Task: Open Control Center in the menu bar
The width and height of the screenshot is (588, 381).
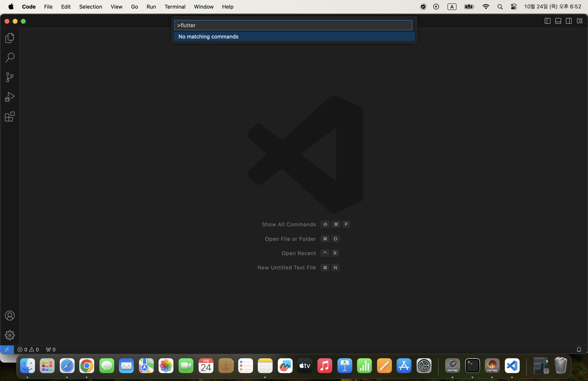Action: click(514, 7)
